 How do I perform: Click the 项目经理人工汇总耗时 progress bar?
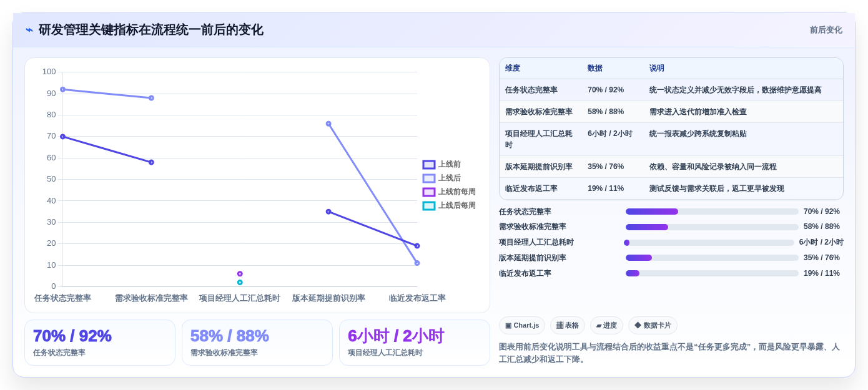click(710, 243)
